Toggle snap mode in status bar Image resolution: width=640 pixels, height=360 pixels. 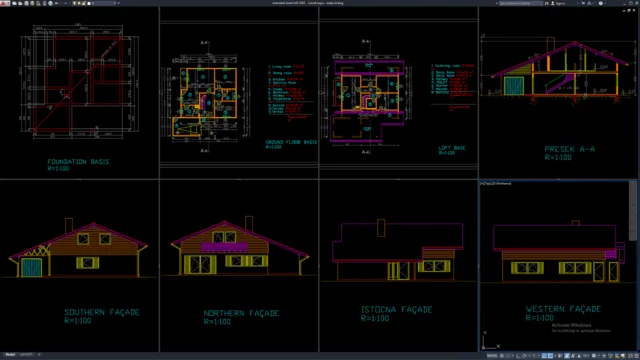tap(508, 356)
